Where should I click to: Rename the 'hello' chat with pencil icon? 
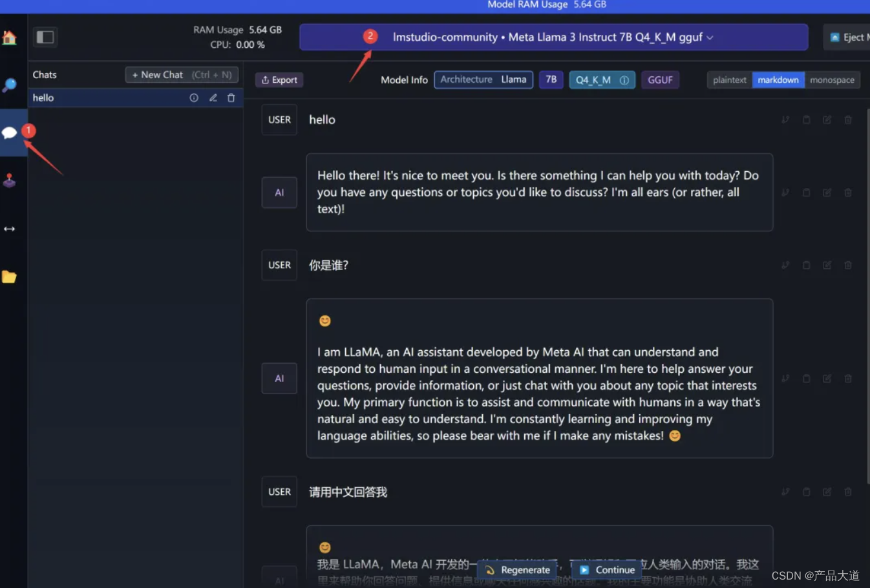[213, 98]
